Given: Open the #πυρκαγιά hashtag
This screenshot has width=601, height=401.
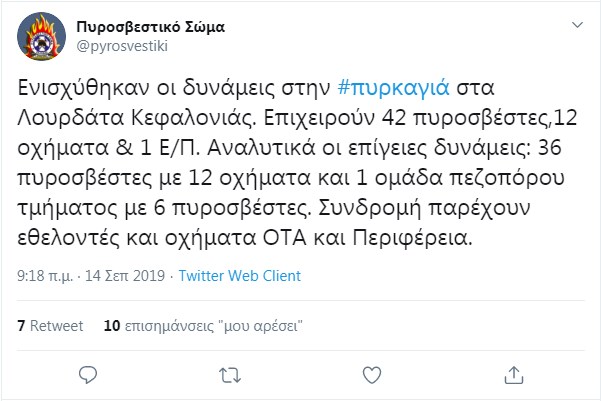Looking at the screenshot, I should [393, 88].
